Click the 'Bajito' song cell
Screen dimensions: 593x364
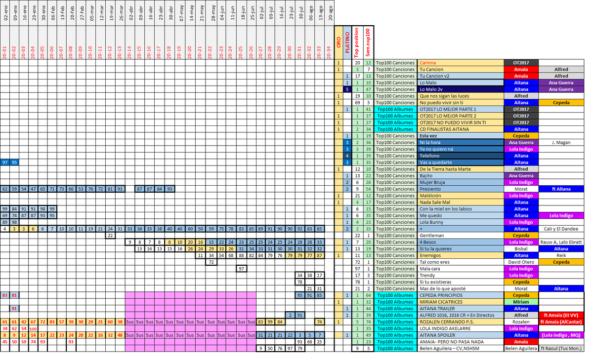pos(460,176)
